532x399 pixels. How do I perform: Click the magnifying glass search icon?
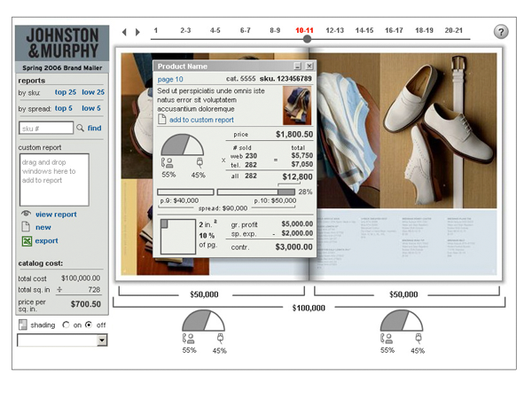point(80,128)
